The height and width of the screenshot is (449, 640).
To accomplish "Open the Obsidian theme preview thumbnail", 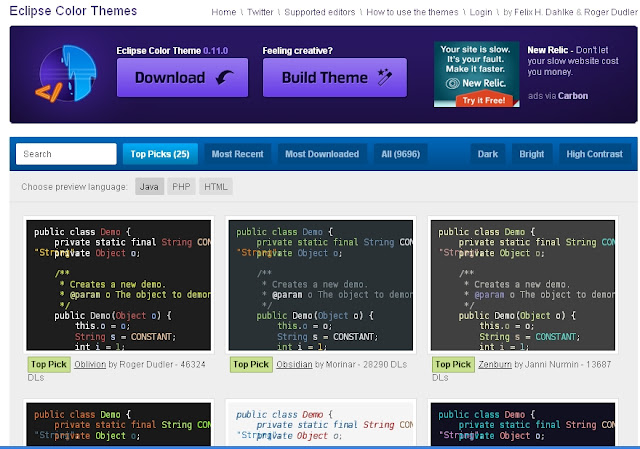I will (321, 285).
